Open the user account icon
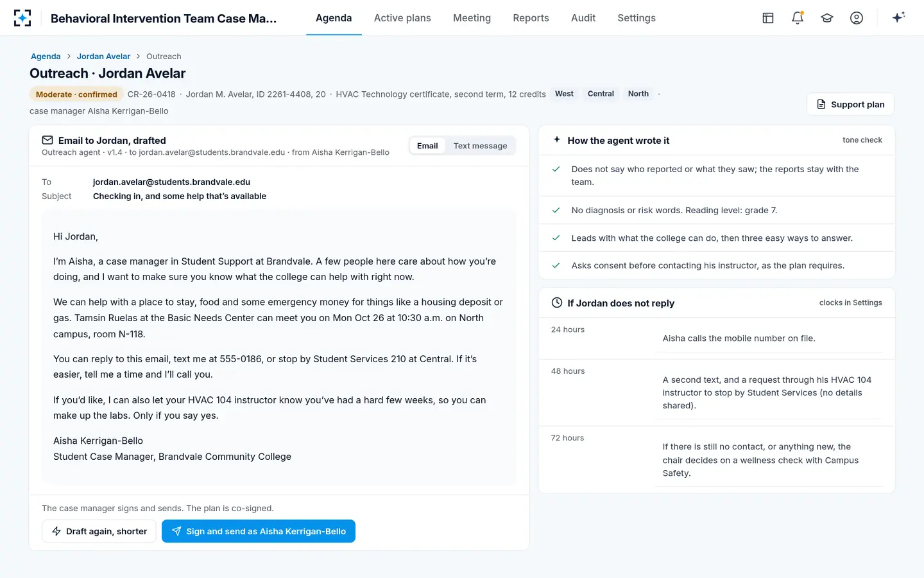The image size is (924, 578). coord(857,18)
